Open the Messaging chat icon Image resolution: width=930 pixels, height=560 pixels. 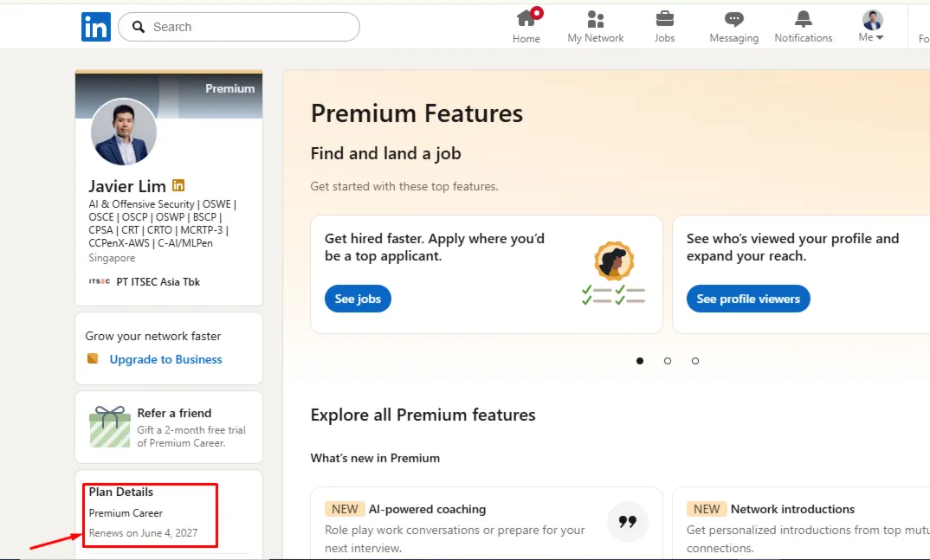733,19
